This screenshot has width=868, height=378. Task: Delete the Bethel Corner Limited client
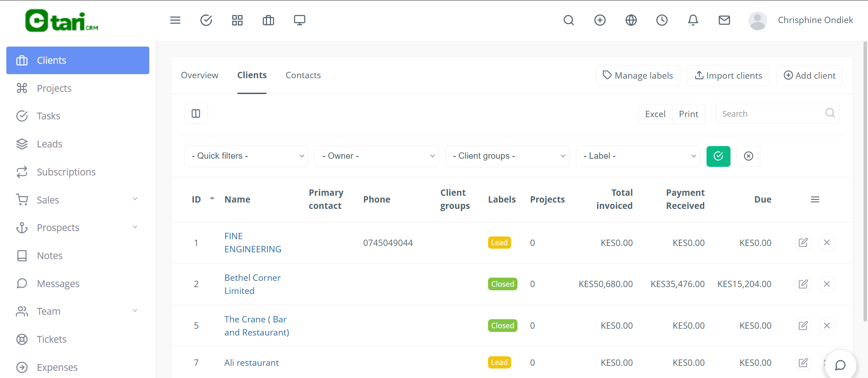[827, 284]
